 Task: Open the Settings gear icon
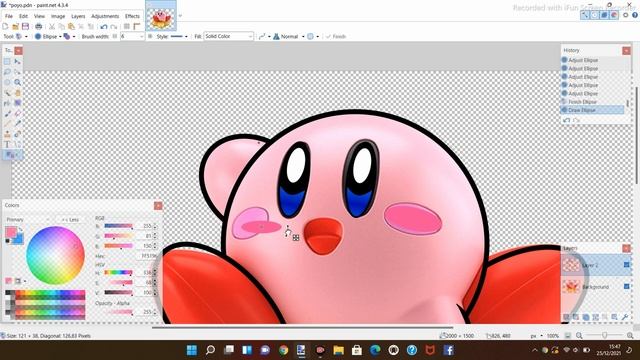point(625,15)
